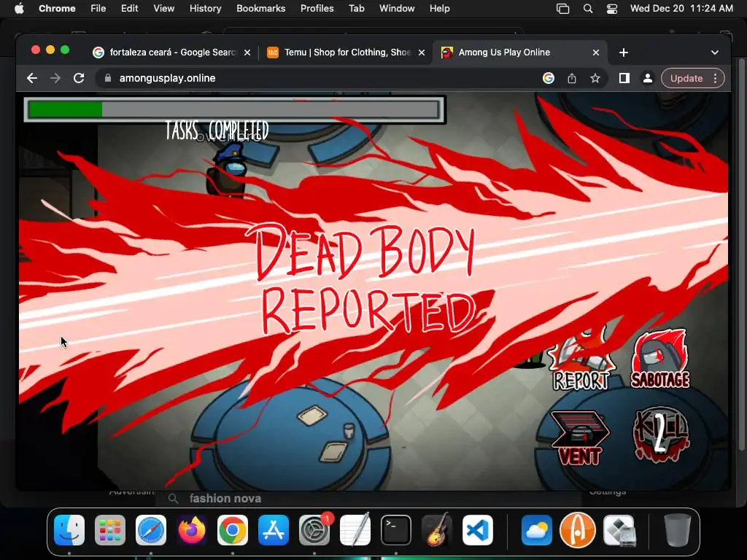Open the Edit menu
The width and height of the screenshot is (747, 560).
tap(129, 8)
